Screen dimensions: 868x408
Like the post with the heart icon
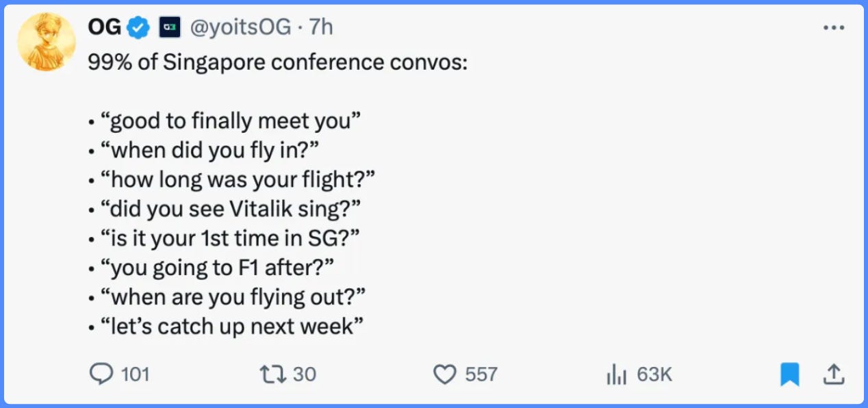point(445,374)
